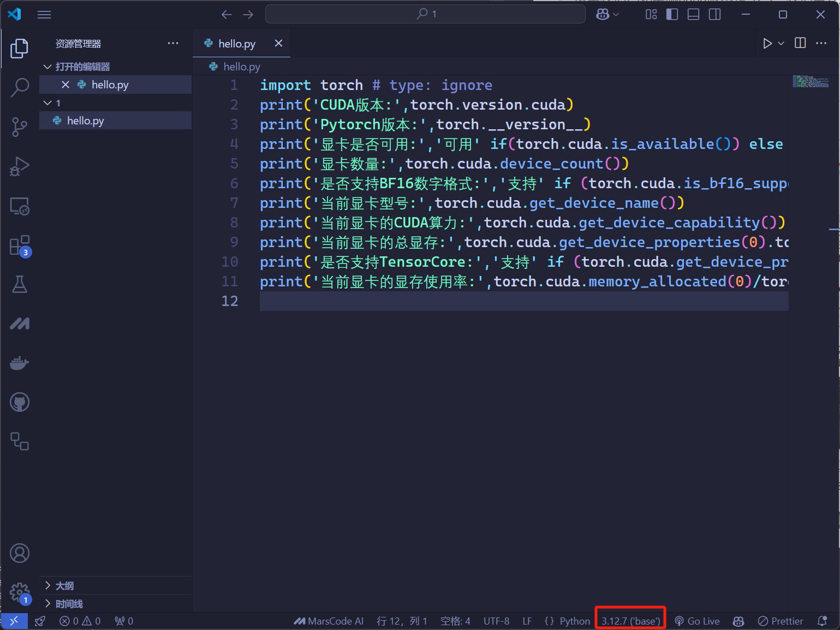Viewport: 840px width, 630px height.
Task: Click the 3.12.7 ('base') interpreter selector
Action: coord(630,621)
